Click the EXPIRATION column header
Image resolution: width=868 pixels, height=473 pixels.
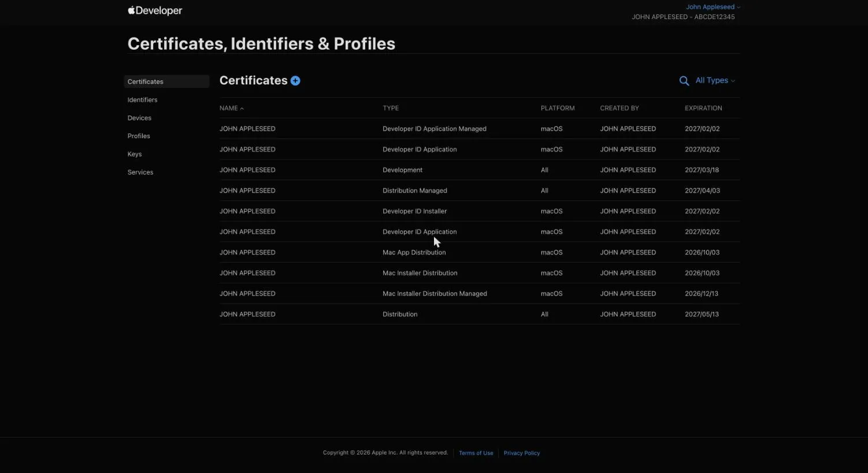click(703, 108)
